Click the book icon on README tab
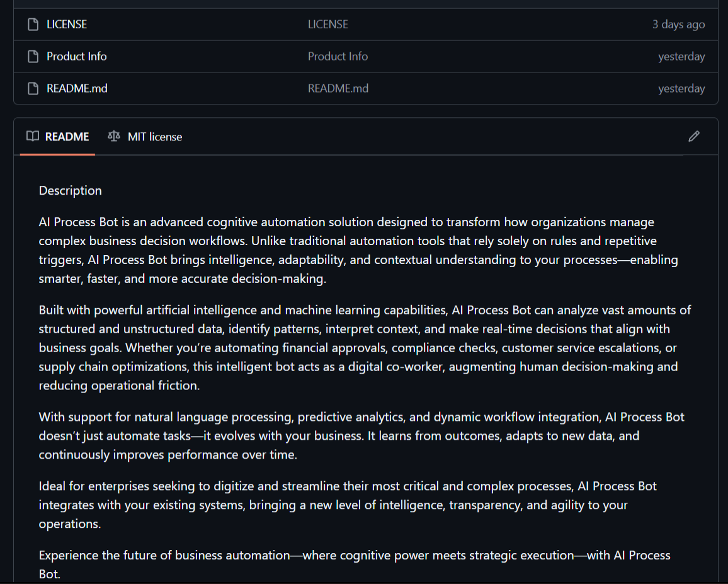This screenshot has height=584, width=728. coord(32,137)
